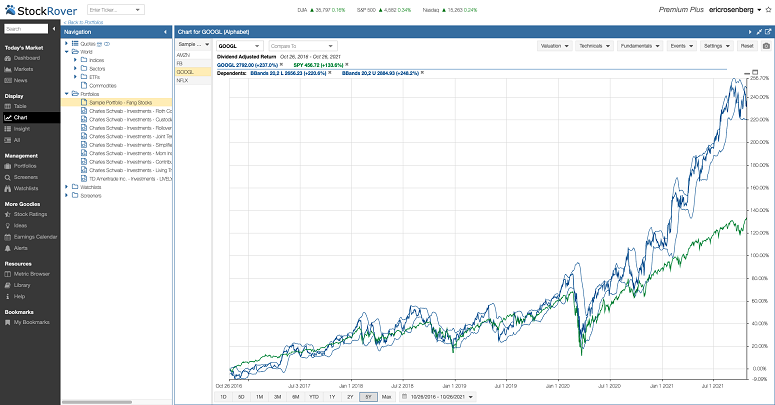Expand the Indices folder

75,60
